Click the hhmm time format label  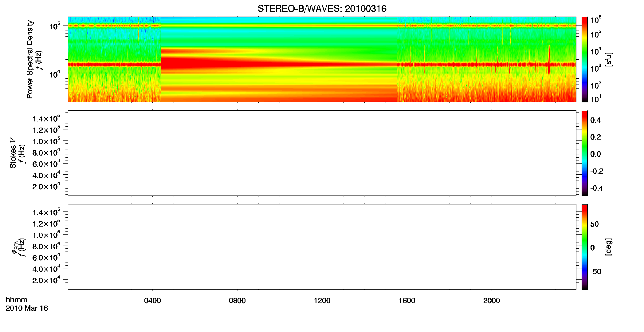pyautogui.click(x=17, y=300)
